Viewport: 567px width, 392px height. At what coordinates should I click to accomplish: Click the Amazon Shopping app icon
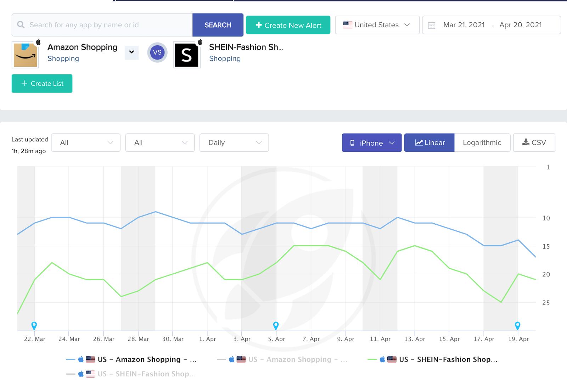pos(26,55)
